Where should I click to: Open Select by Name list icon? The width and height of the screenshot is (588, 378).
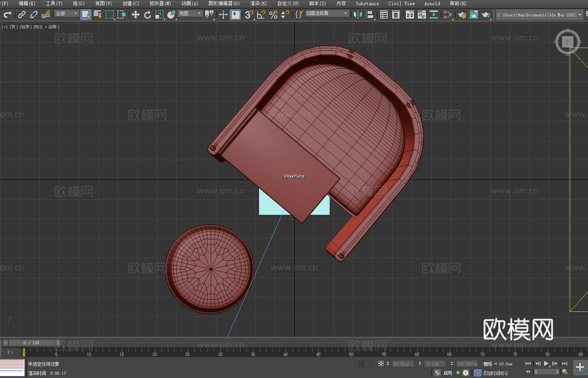pyautogui.click(x=98, y=14)
